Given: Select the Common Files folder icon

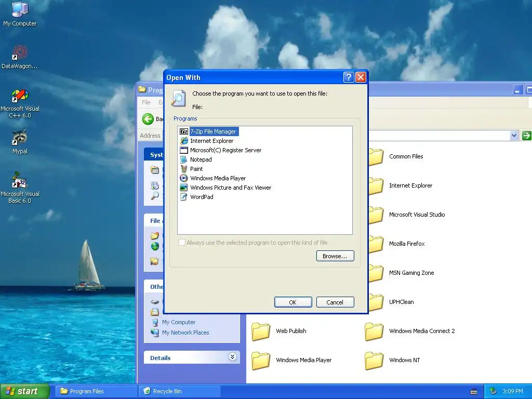Looking at the screenshot, I should pyautogui.click(x=376, y=157).
